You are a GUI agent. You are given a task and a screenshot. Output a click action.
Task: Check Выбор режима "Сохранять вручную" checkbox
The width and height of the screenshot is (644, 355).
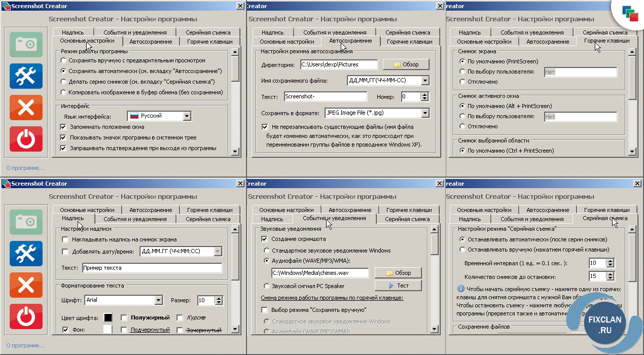tap(264, 310)
